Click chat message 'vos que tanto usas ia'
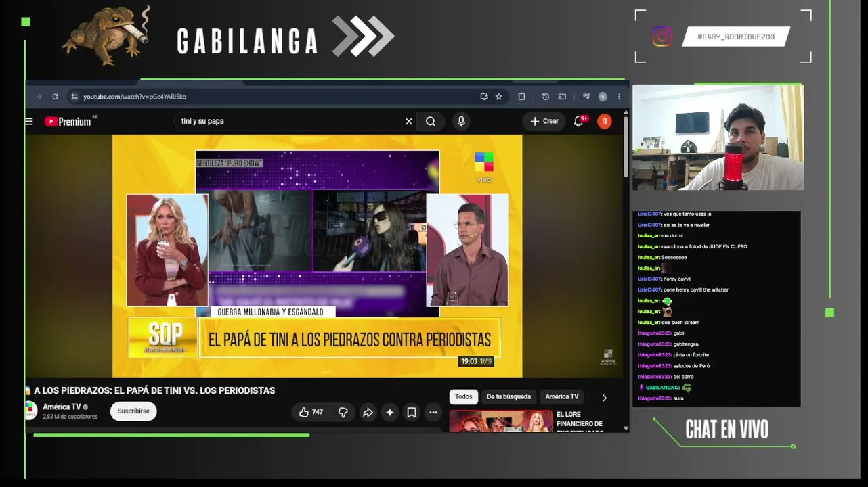Image resolution: width=868 pixels, height=487 pixels. tap(687, 214)
